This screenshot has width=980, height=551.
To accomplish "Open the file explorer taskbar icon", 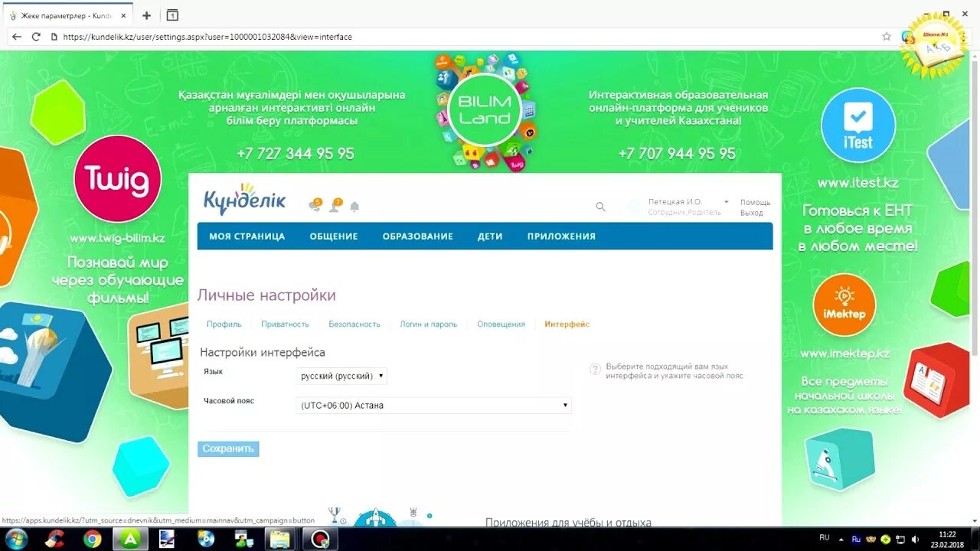I will [279, 539].
